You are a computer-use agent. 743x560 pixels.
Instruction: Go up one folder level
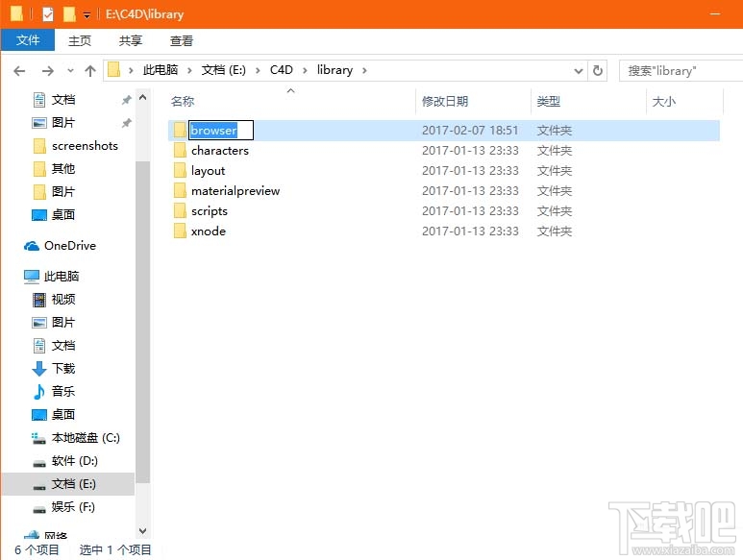(x=90, y=71)
